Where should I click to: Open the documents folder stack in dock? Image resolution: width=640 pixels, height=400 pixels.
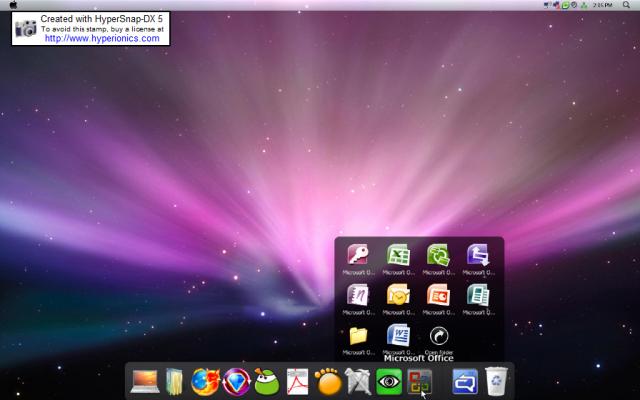tap(175, 382)
